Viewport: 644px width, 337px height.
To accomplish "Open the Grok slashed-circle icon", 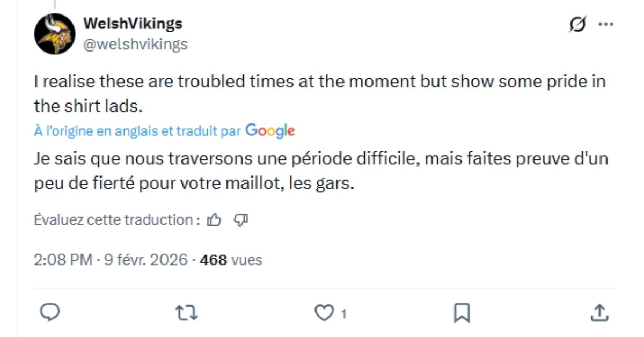I will (579, 25).
